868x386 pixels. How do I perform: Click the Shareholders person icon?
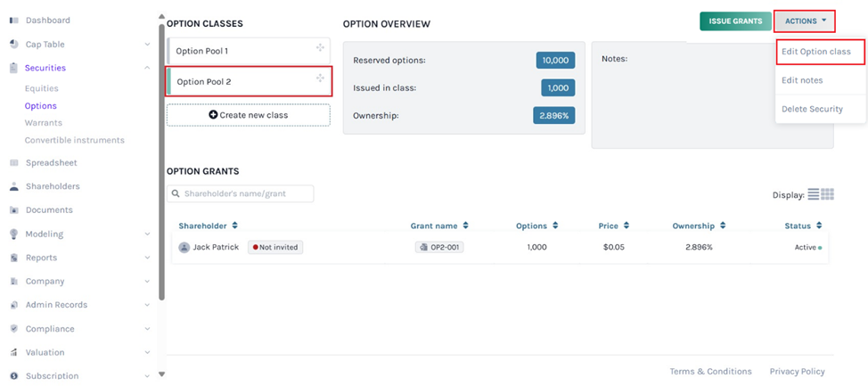tap(14, 187)
